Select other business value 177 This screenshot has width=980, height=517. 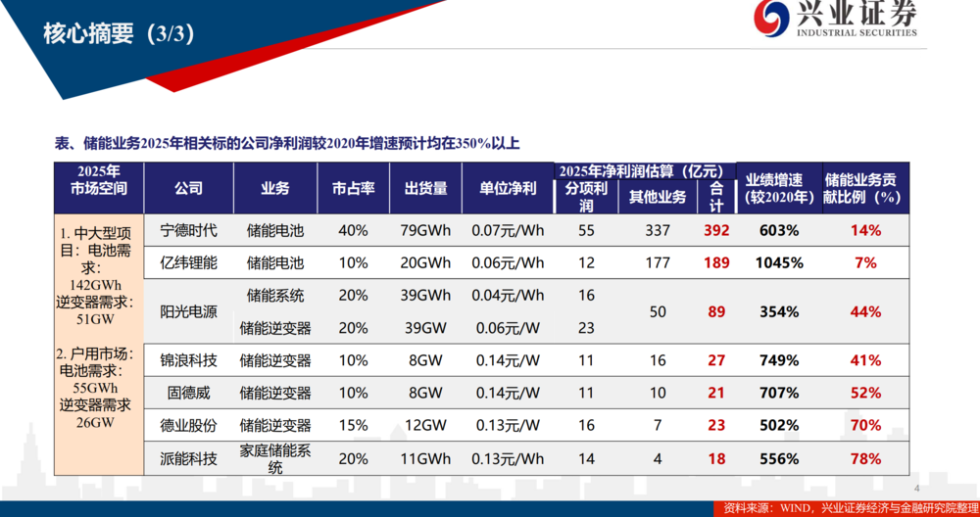click(658, 262)
